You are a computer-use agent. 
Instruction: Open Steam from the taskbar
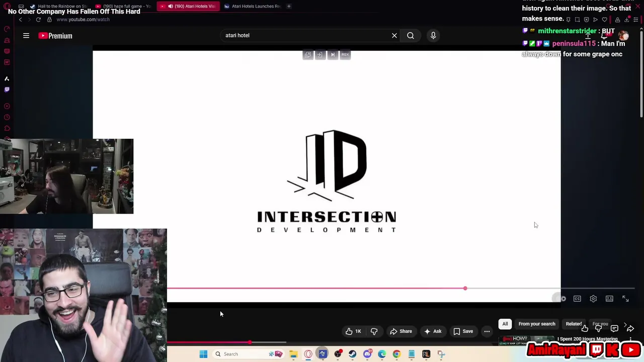point(352,354)
